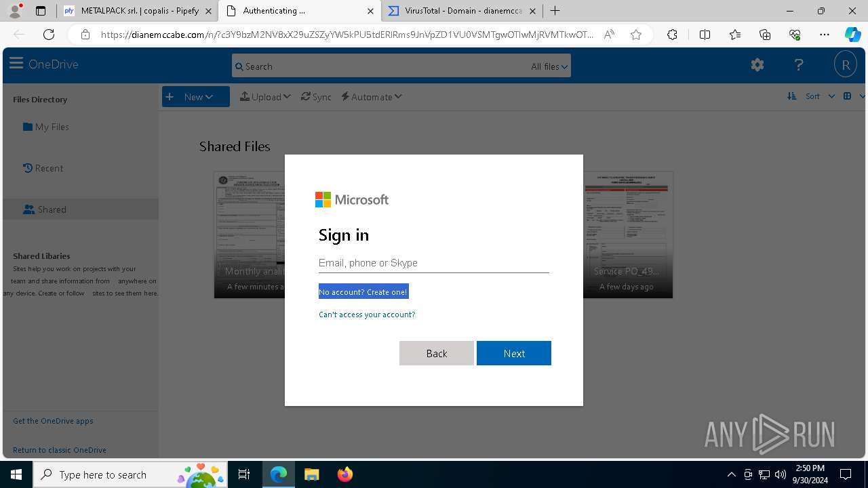Click the split screen icon
Image resolution: width=868 pixels, height=488 pixels.
tap(705, 35)
